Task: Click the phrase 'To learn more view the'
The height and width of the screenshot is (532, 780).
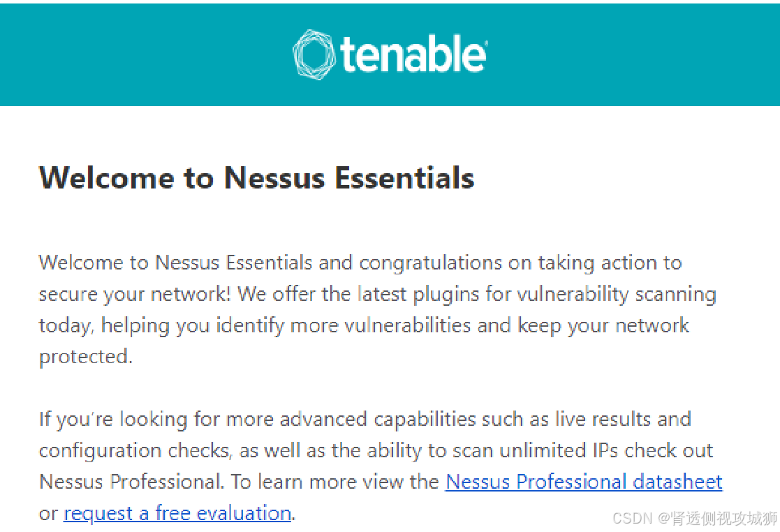Action: [334, 482]
